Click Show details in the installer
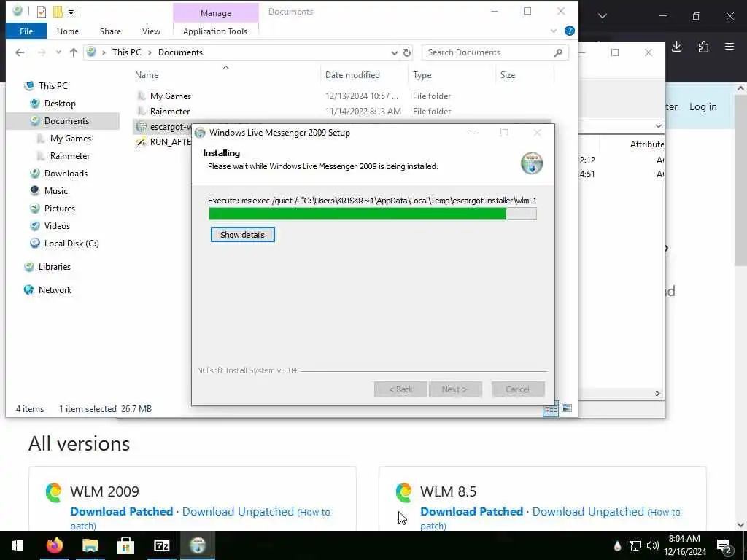 (242, 235)
